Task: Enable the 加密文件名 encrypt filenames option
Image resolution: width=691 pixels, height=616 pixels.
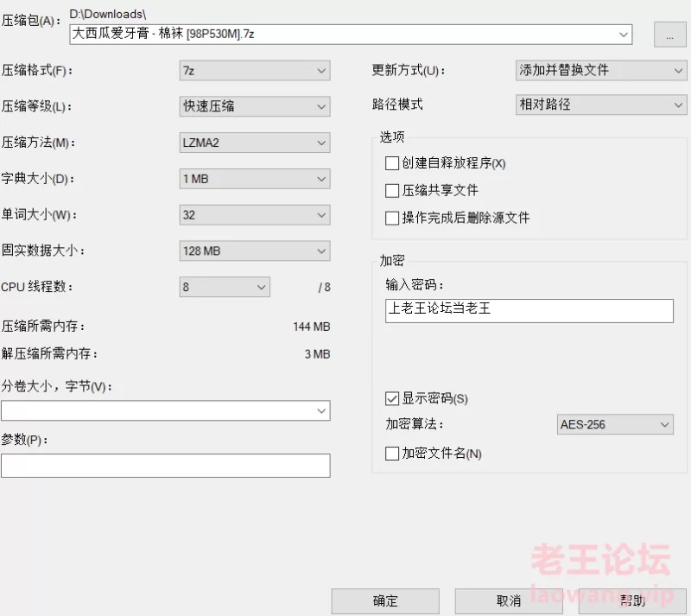Action: click(x=392, y=453)
